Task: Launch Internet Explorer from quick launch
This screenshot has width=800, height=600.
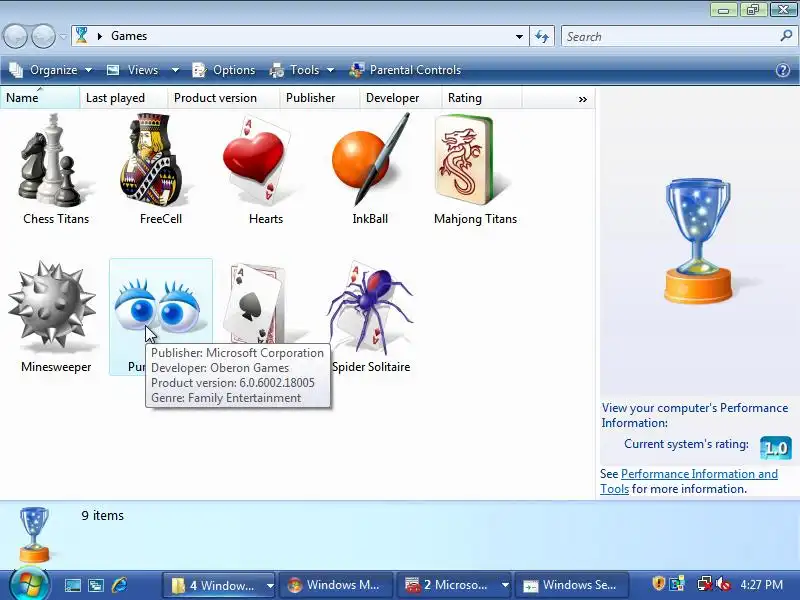Action: [x=120, y=585]
